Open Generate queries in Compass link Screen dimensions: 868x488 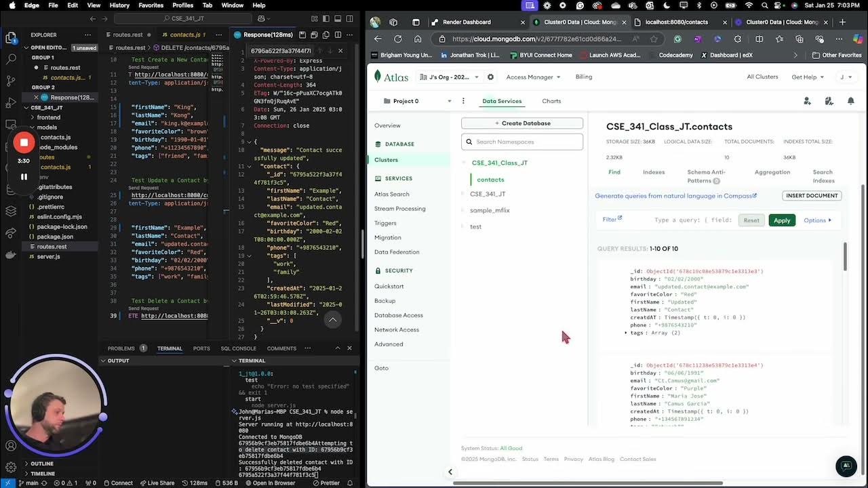(675, 196)
